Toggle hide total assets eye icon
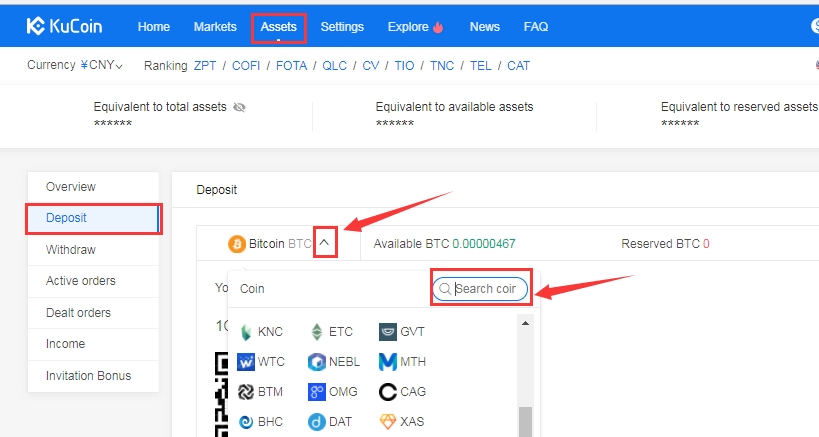 239,107
